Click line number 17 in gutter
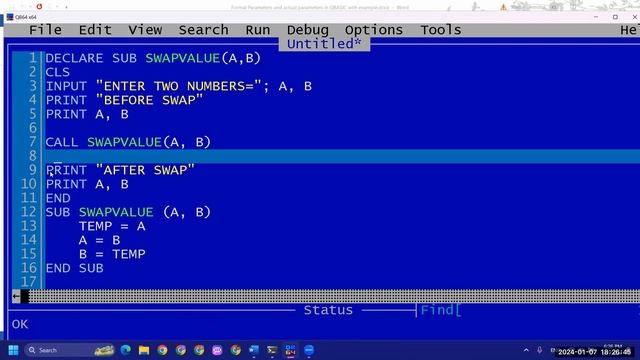The height and width of the screenshot is (360, 640). point(29,282)
